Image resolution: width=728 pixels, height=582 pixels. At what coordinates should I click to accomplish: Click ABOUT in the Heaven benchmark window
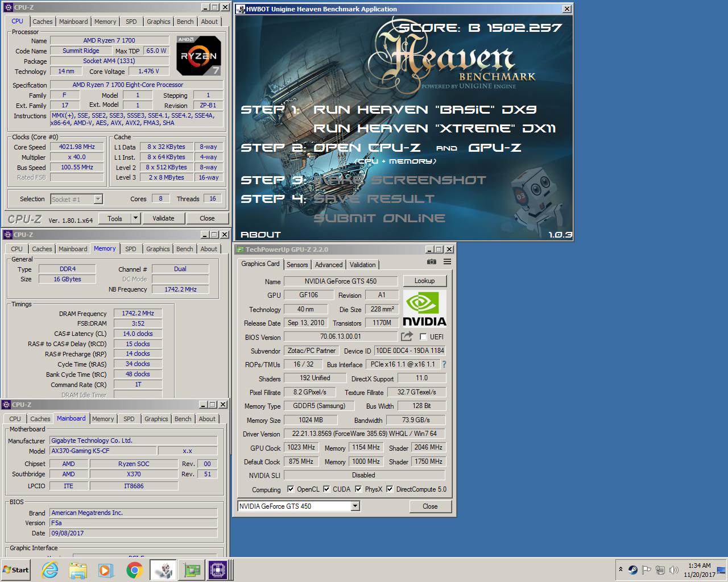[x=260, y=234]
